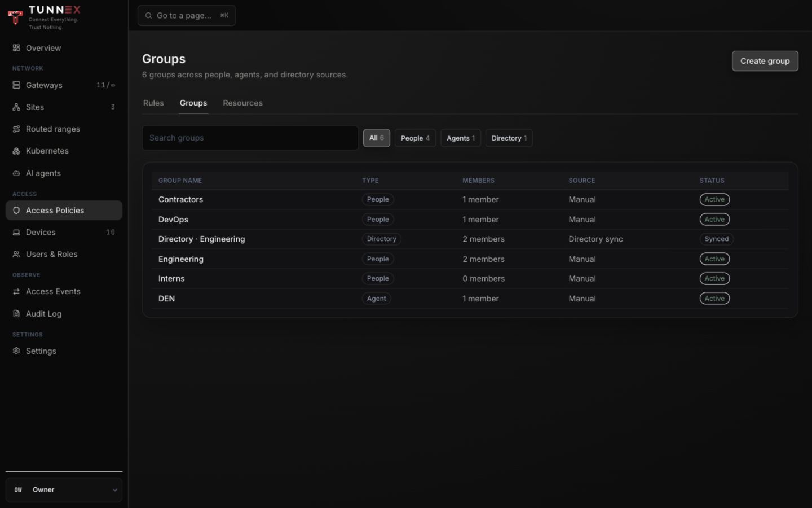Open the Engineering group row name
Screen dimensions: 812x508
click(x=181, y=259)
